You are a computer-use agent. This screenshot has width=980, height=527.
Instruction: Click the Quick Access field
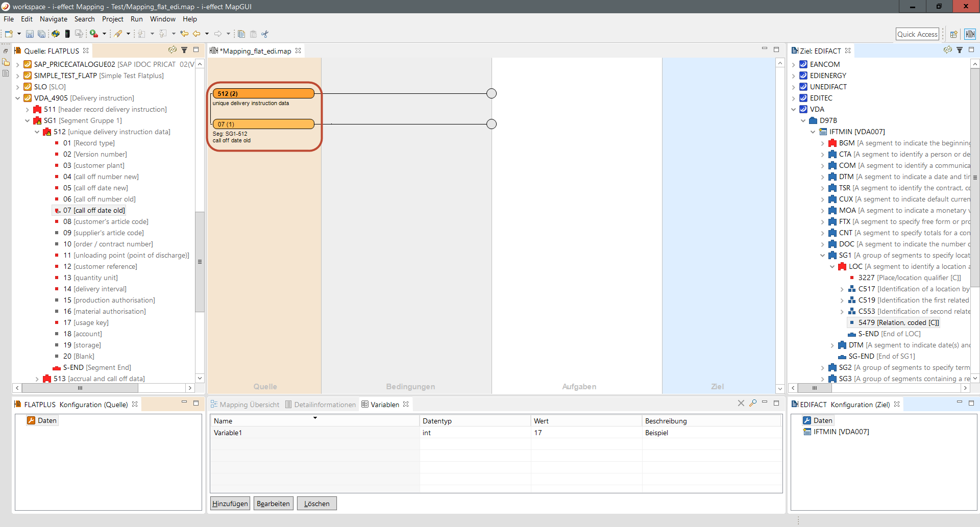click(x=917, y=34)
